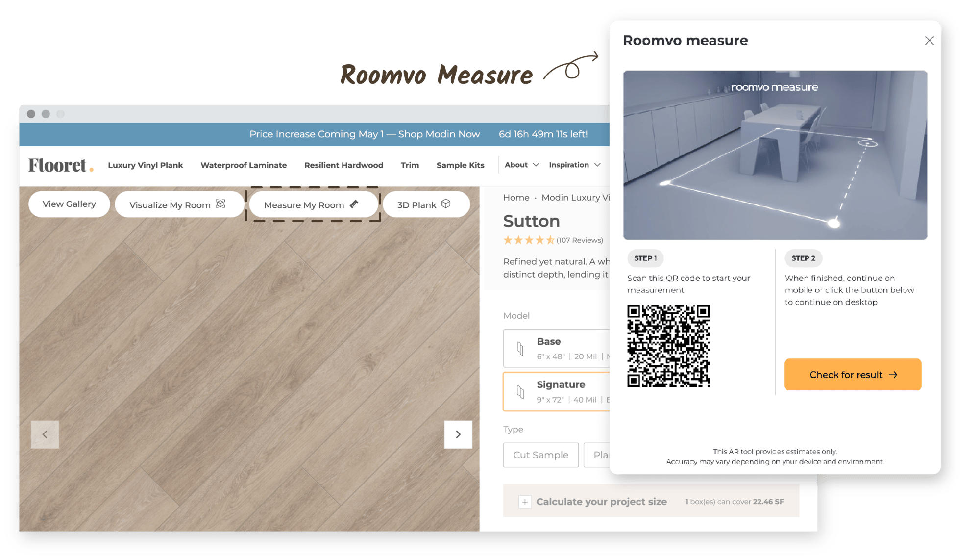Click the STEP 1 label

645,258
